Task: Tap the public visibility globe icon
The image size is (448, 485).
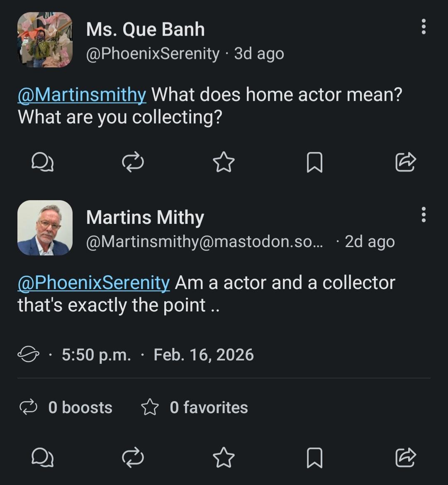Action: coord(28,355)
